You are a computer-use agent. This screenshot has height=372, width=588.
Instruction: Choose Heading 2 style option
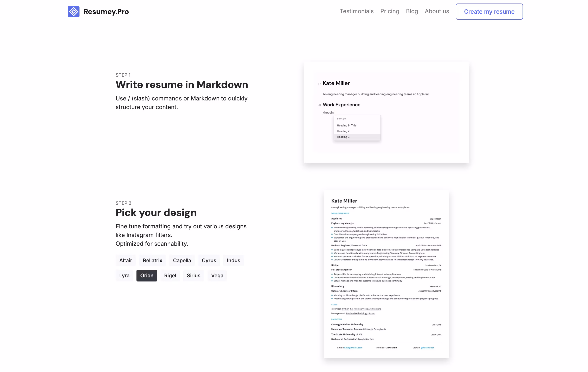357,131
